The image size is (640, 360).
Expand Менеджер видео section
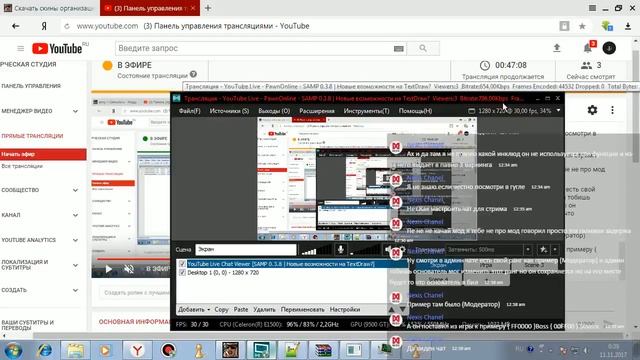coord(76,111)
